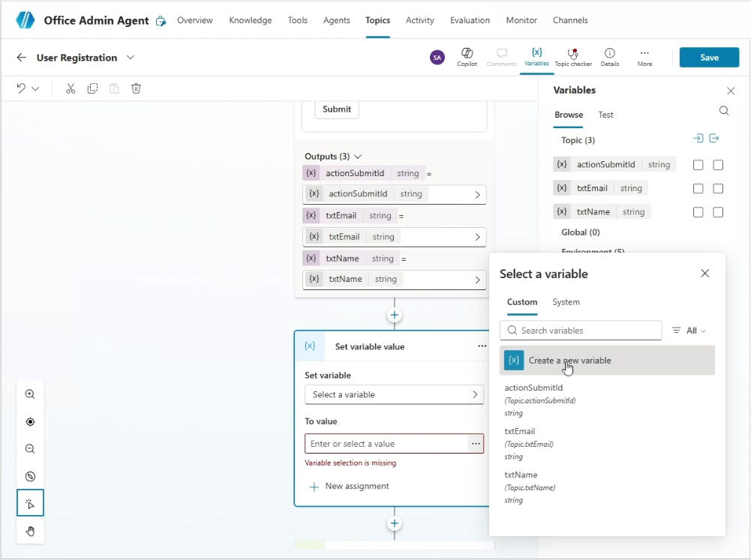Add a New assignment
The image size is (751, 560).
pyautogui.click(x=349, y=487)
